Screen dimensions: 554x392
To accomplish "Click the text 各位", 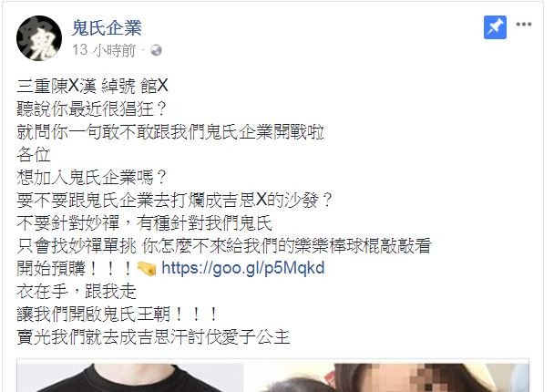I will [x=34, y=154].
